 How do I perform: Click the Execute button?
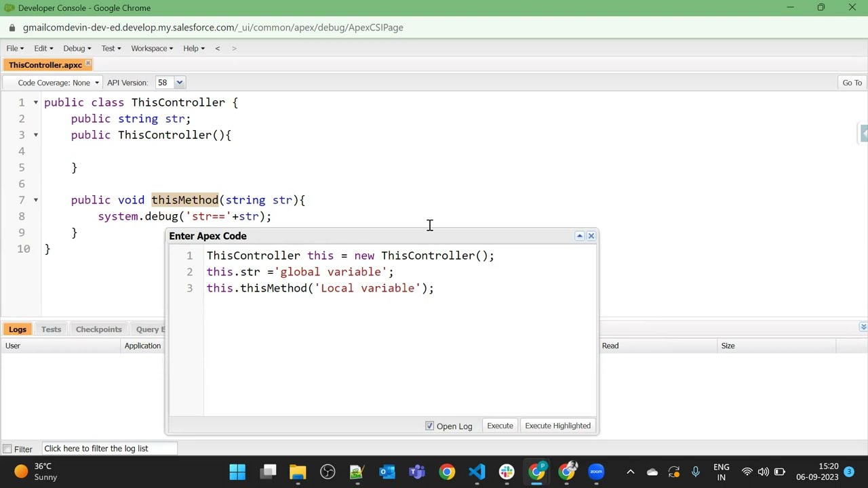pyautogui.click(x=500, y=426)
